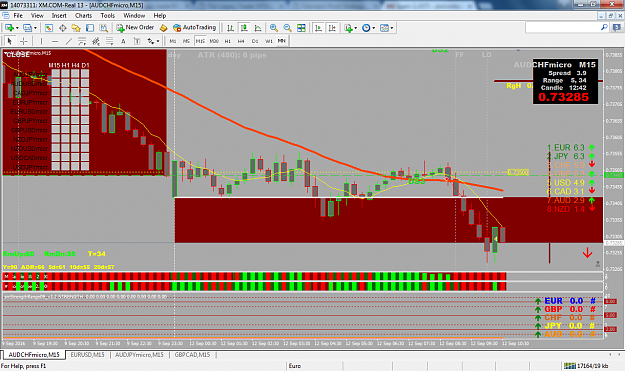Click the Templates icon
This screenshot has height=371, width=625.
(x=384, y=28)
